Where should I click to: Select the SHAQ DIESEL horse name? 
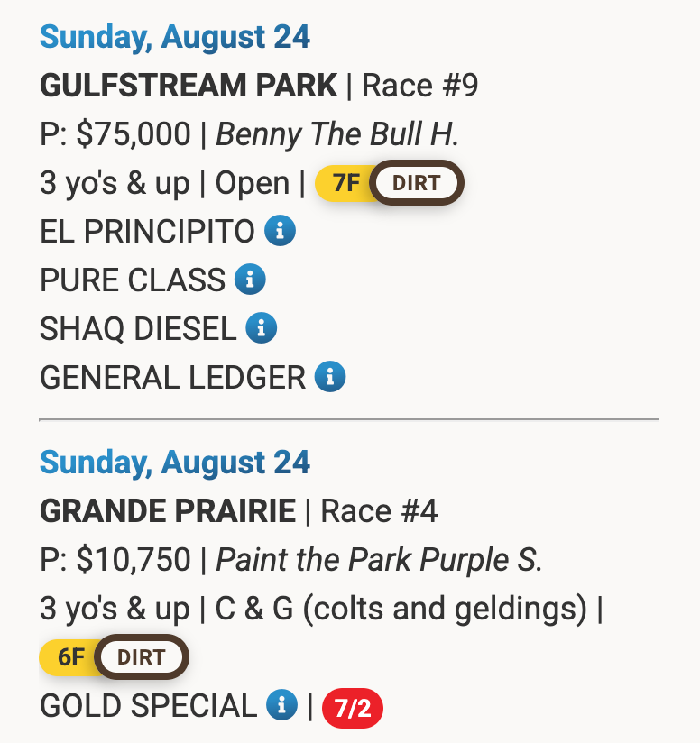point(138,328)
